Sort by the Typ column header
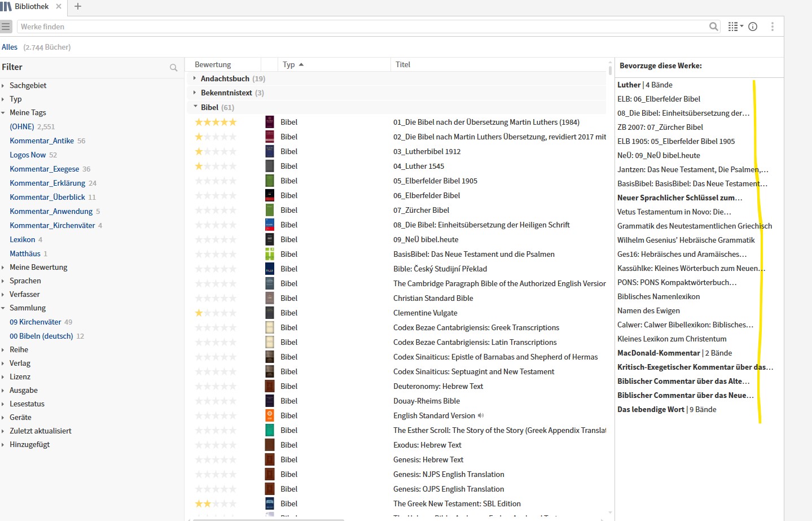The height and width of the screenshot is (521, 812). click(x=289, y=65)
